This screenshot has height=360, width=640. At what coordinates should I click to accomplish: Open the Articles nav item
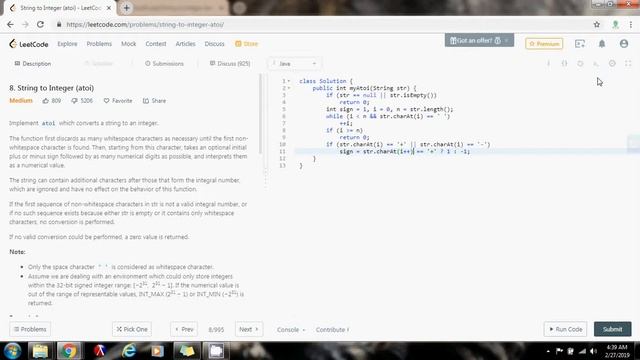(x=185, y=44)
